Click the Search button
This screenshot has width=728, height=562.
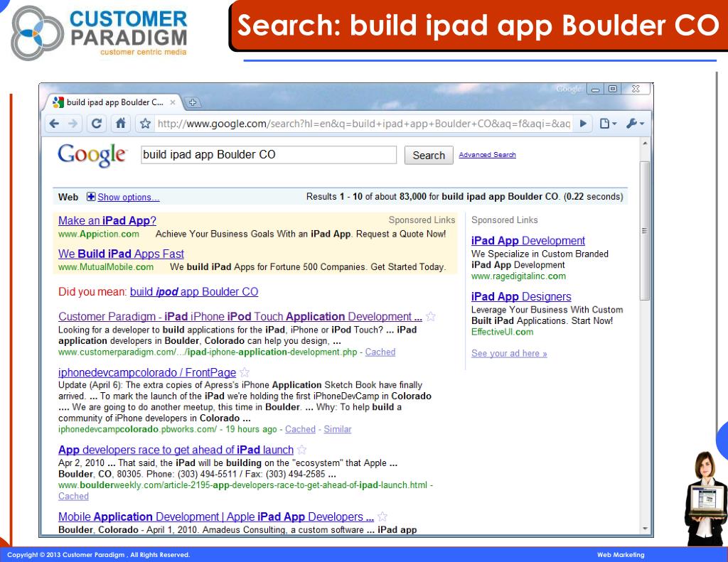pos(429,156)
